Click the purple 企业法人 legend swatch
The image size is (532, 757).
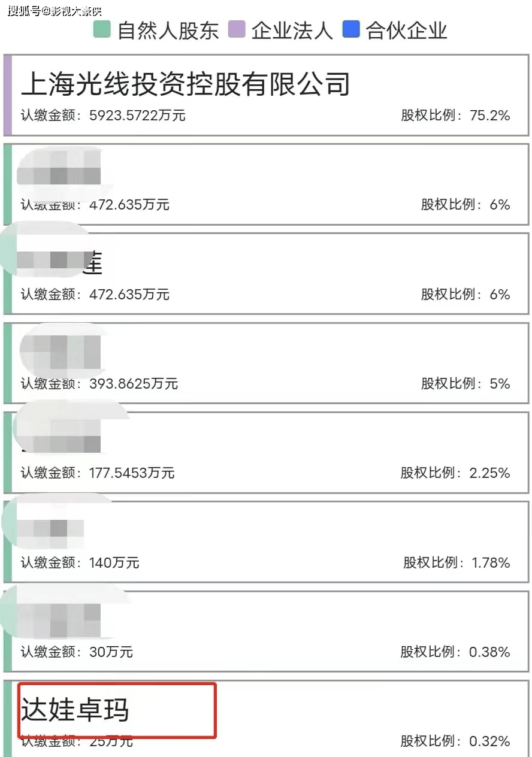(x=238, y=29)
